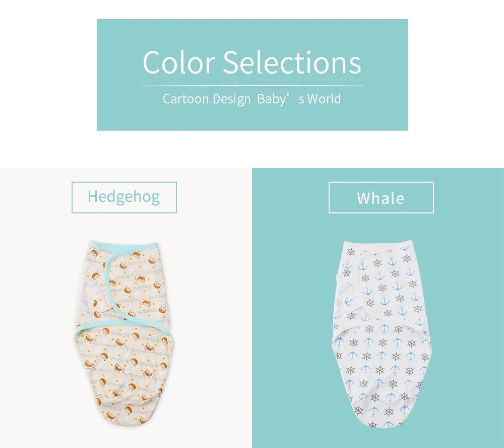Select the Whale color option label

pyautogui.click(x=381, y=197)
